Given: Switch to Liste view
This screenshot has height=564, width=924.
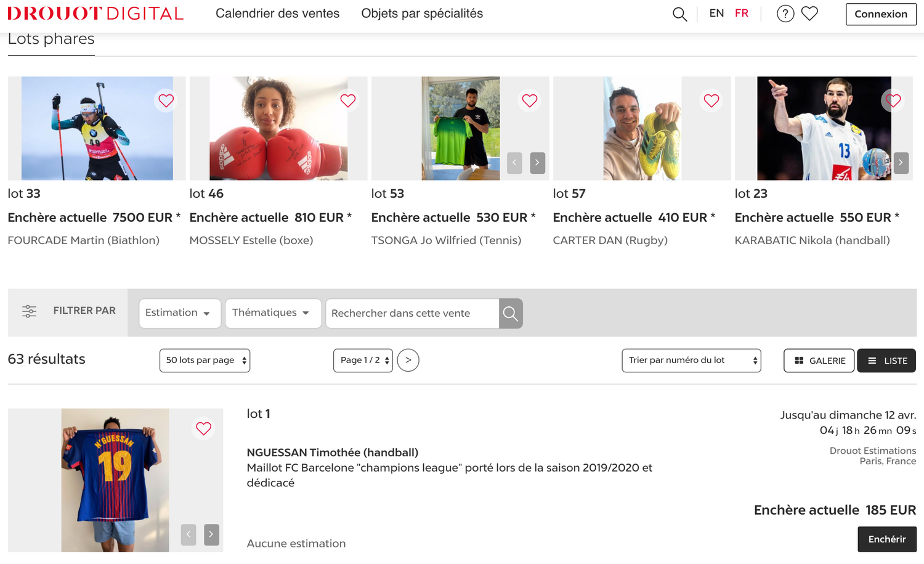Looking at the screenshot, I should point(886,361).
